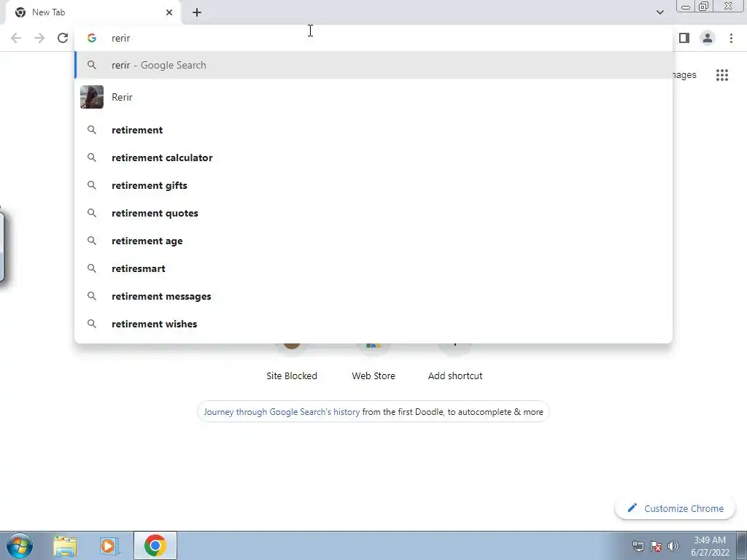Choose retirement wishes suggestion

pos(373,324)
